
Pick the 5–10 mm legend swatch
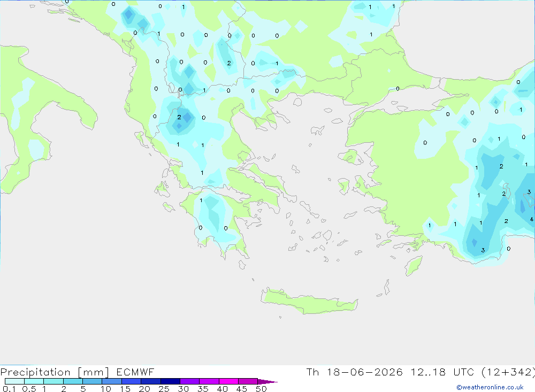point(93,381)
